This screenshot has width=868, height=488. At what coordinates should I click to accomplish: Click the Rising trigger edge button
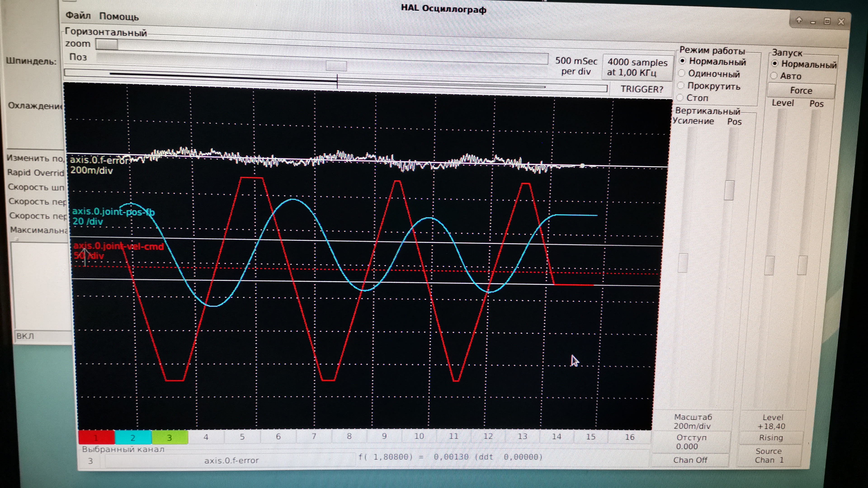(x=771, y=438)
